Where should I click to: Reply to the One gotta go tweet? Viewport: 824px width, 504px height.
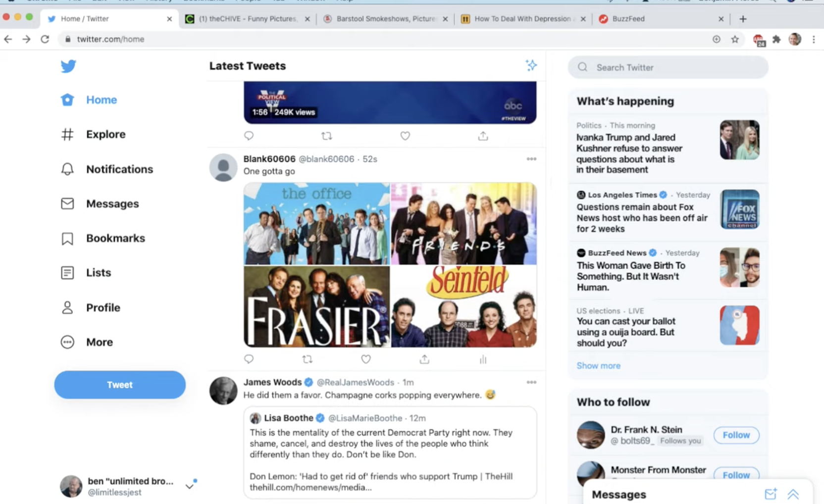[x=249, y=359]
